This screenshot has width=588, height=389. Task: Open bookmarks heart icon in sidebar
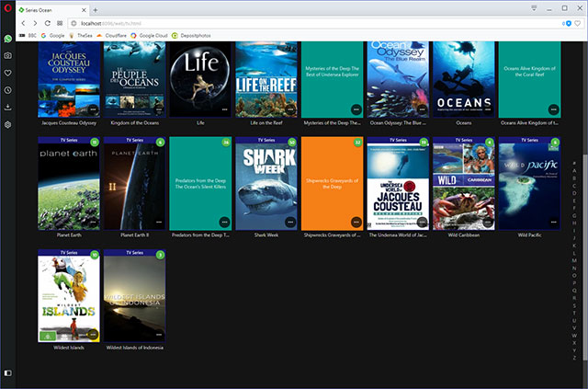pos(7,74)
